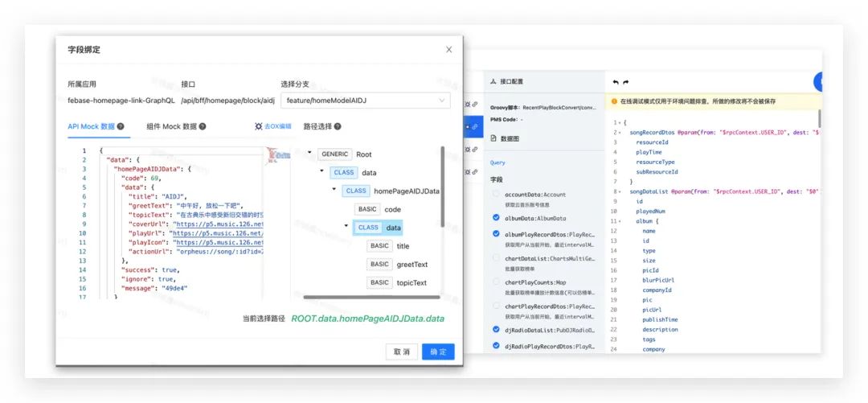
Task: Select the GENERIC Root tree node
Action: 345,154
